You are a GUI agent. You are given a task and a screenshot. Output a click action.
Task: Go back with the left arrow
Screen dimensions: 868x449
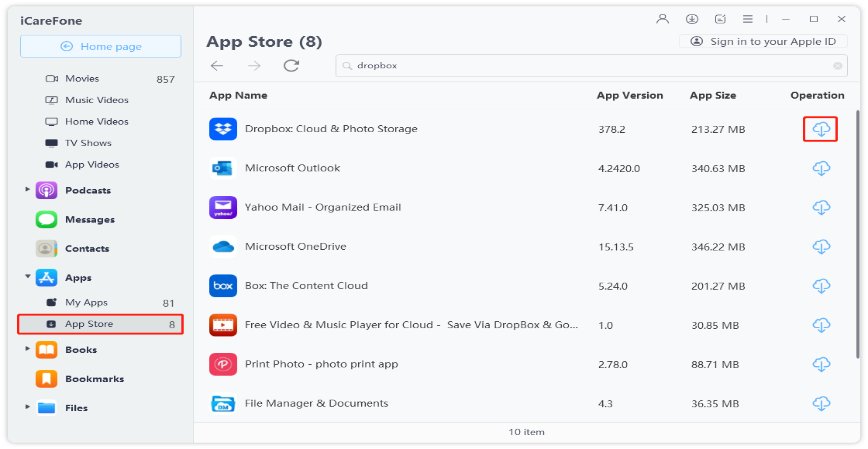point(217,66)
